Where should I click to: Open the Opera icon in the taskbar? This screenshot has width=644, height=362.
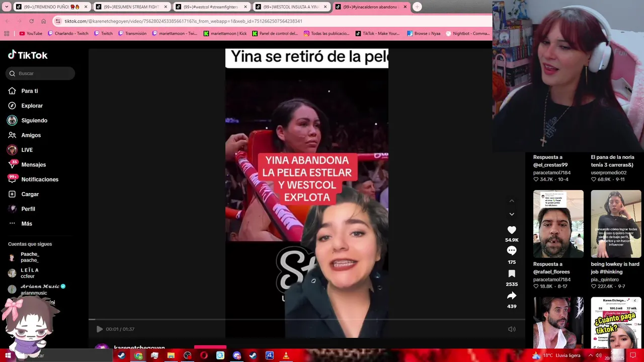pos(204,355)
